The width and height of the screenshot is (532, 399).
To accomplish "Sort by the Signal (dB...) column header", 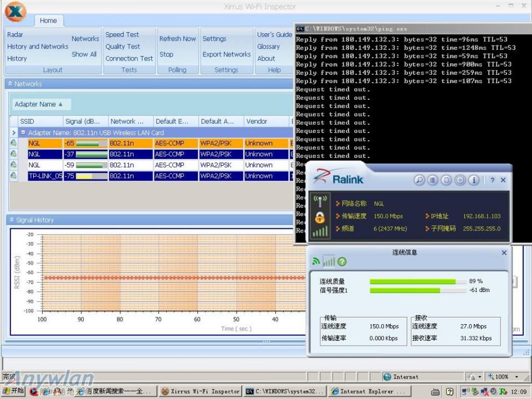I will [x=85, y=121].
